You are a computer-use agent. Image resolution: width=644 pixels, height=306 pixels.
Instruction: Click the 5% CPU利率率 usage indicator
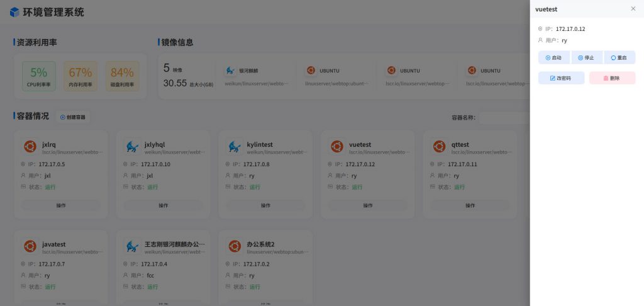click(x=38, y=76)
